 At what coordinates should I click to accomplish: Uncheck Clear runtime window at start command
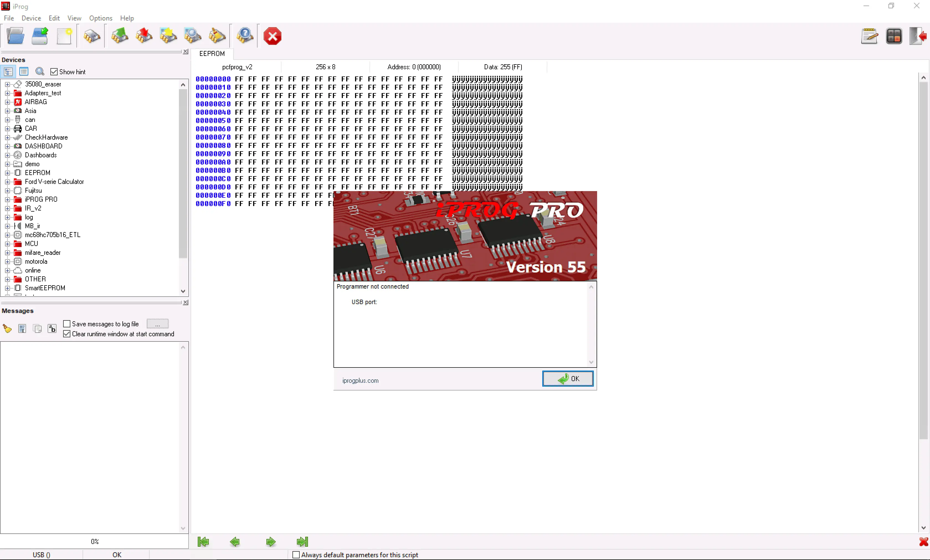pyautogui.click(x=67, y=334)
